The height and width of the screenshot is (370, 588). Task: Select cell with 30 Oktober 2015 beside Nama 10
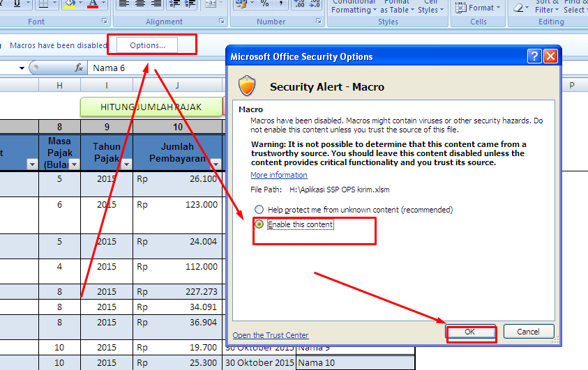coord(259,362)
